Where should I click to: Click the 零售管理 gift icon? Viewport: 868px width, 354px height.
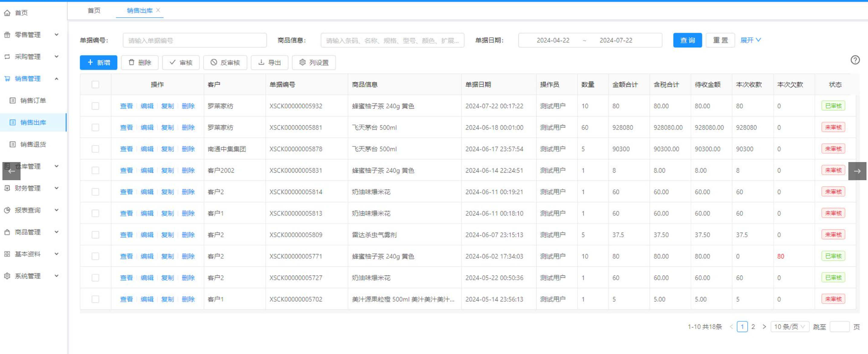point(7,35)
